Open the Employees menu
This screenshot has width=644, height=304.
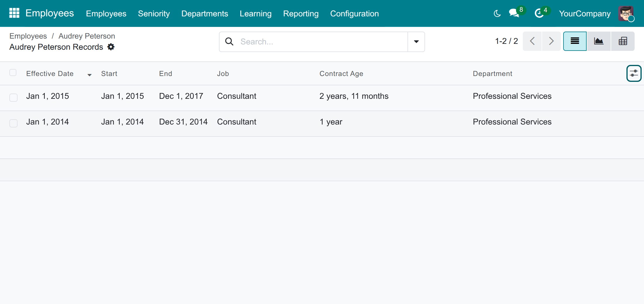[x=106, y=13]
